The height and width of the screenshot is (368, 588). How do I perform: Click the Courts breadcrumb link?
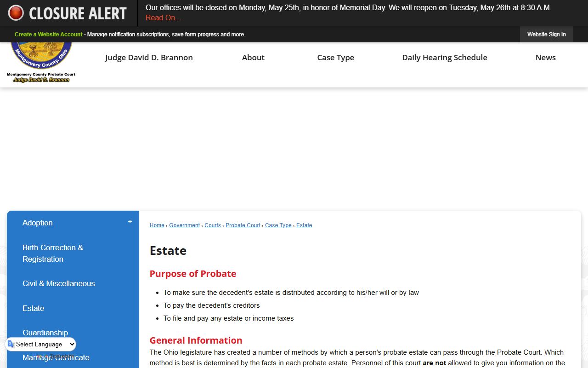click(213, 225)
